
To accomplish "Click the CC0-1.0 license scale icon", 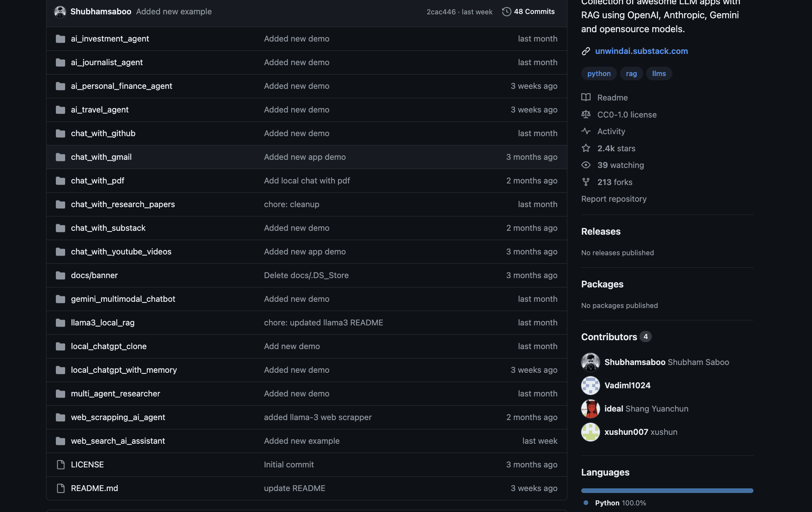I will click(586, 114).
